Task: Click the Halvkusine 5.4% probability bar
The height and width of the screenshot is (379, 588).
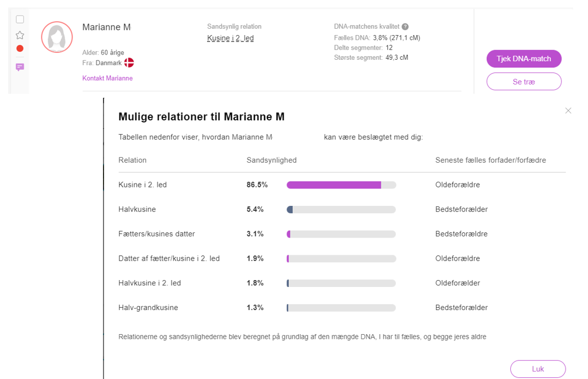Action: click(x=341, y=209)
